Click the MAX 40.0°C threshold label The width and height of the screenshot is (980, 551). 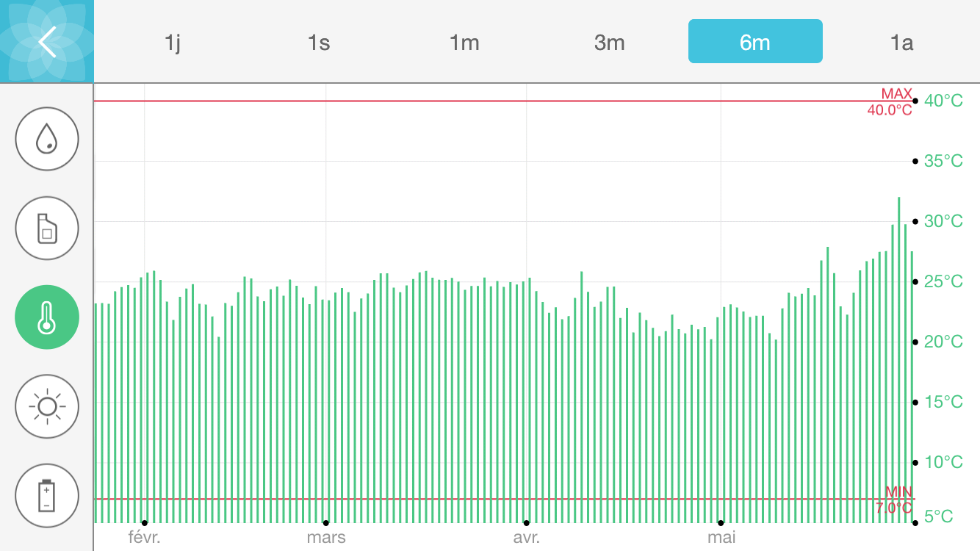click(x=890, y=102)
